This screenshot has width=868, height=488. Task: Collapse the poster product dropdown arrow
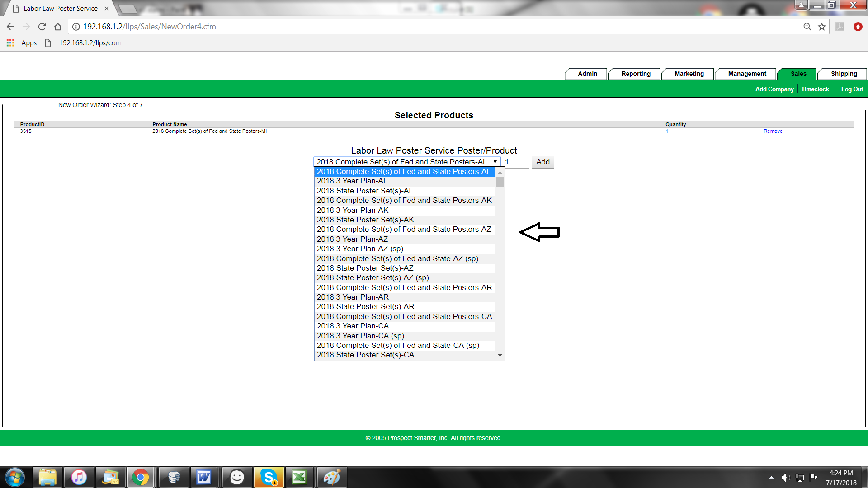(x=495, y=162)
